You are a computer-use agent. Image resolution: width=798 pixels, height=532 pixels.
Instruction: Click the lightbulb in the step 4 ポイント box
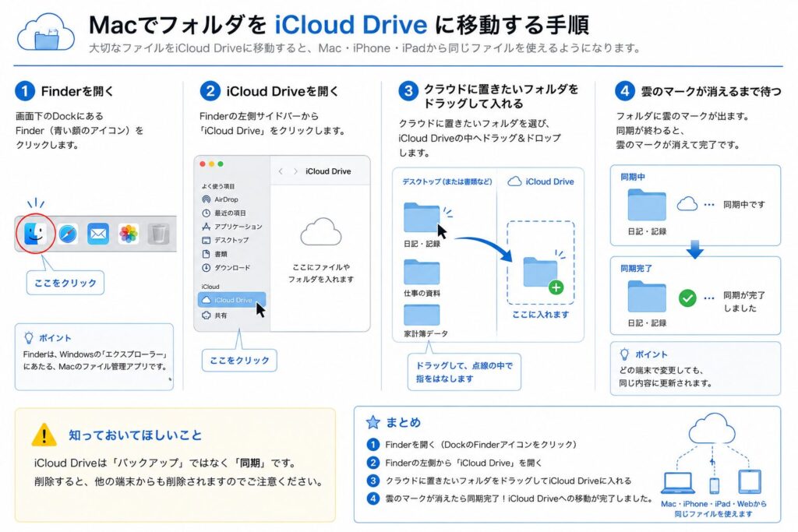point(624,354)
